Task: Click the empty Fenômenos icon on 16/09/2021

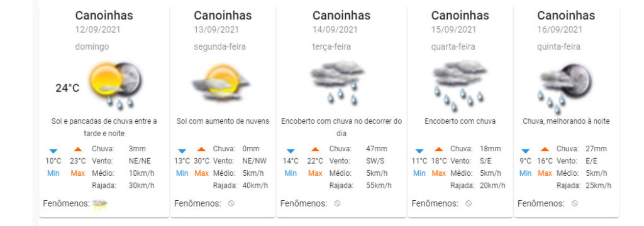Action: coord(575,203)
